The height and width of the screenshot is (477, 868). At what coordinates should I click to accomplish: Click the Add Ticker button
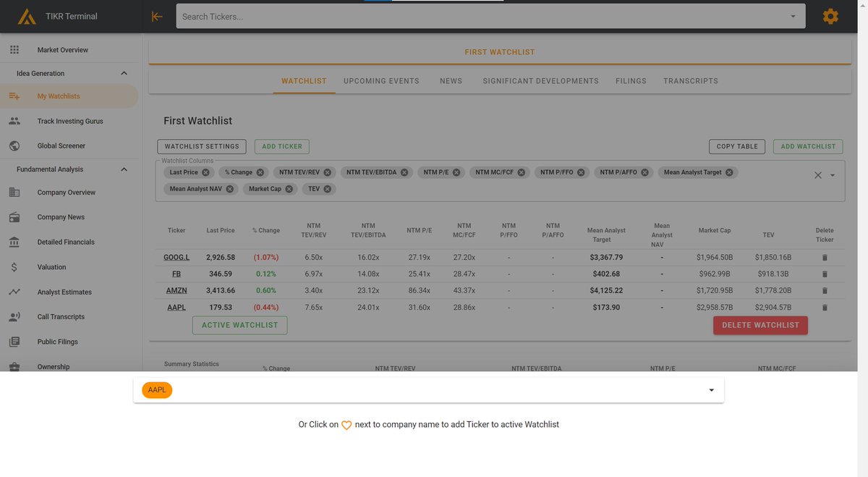pyautogui.click(x=282, y=146)
